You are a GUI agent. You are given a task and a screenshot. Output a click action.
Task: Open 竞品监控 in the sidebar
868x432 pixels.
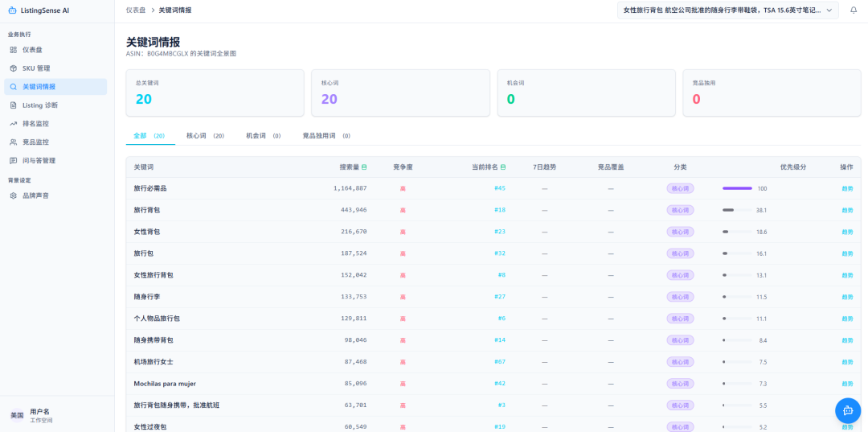tap(55, 142)
